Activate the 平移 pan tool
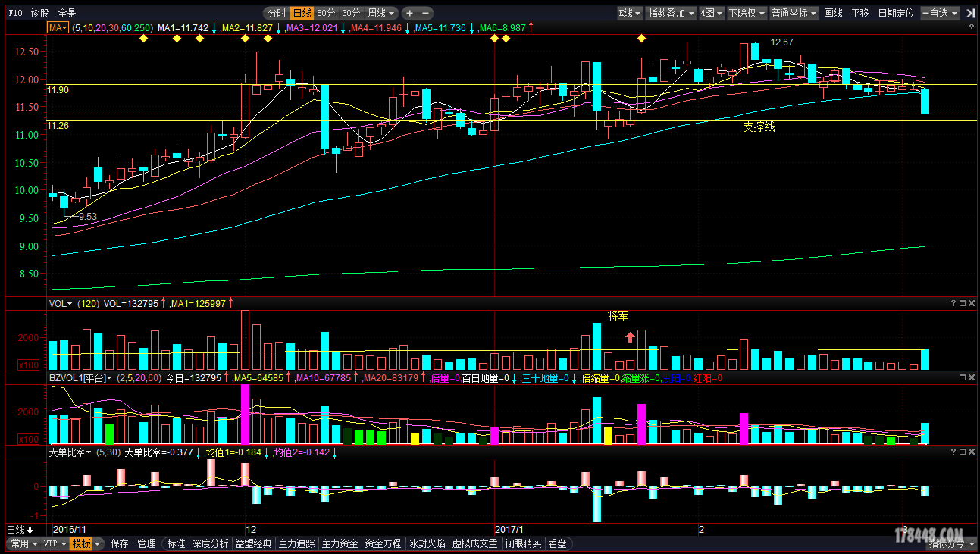 pyautogui.click(x=859, y=13)
